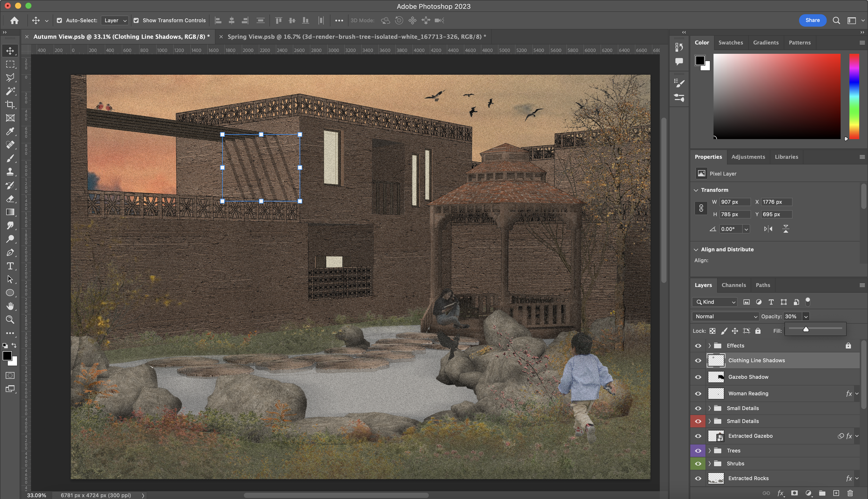Hide the Gazebo Shadow layer
This screenshot has width=868, height=499.
tap(698, 377)
